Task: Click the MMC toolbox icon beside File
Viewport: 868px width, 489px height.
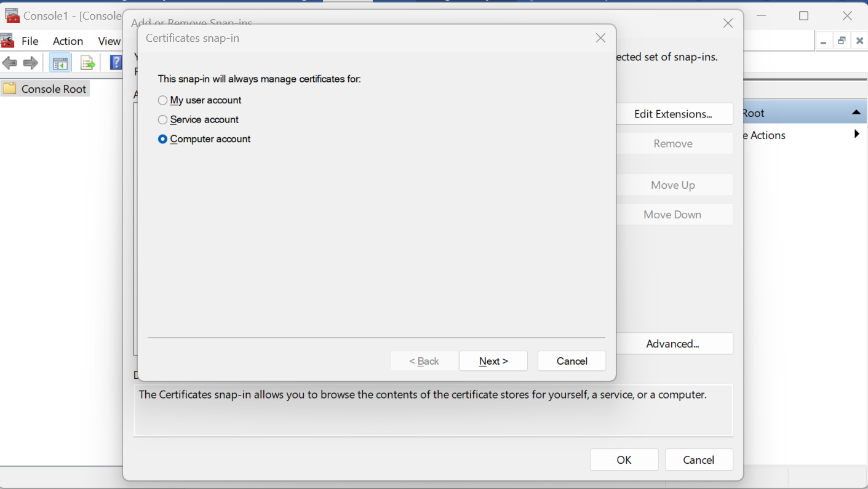Action: tap(7, 41)
